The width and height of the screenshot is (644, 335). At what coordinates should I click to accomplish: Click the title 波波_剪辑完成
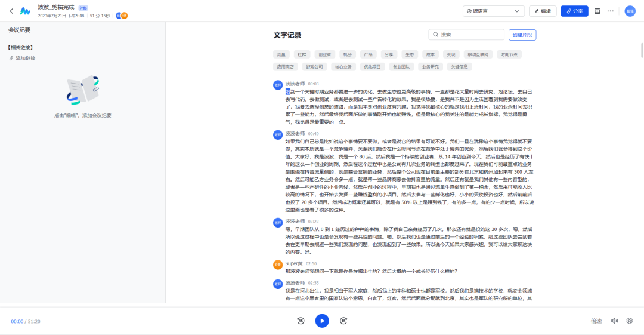tap(56, 7)
